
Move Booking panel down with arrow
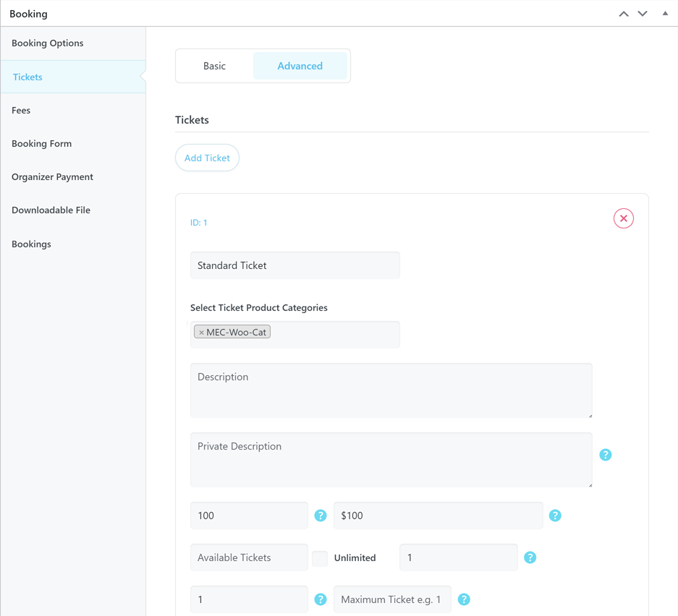(x=643, y=14)
